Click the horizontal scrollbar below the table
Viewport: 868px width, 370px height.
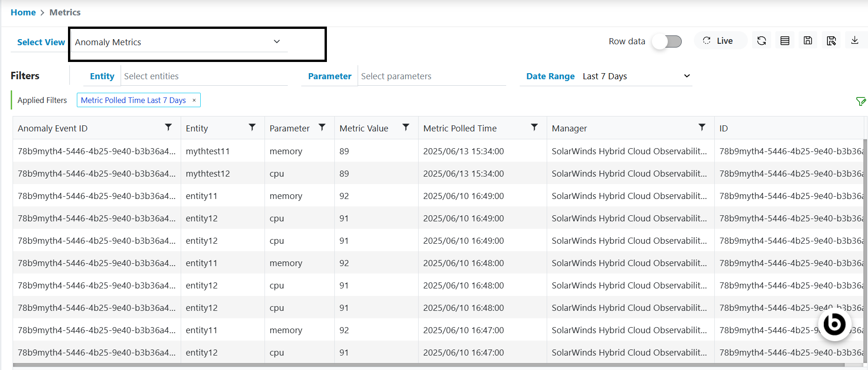[428, 365]
